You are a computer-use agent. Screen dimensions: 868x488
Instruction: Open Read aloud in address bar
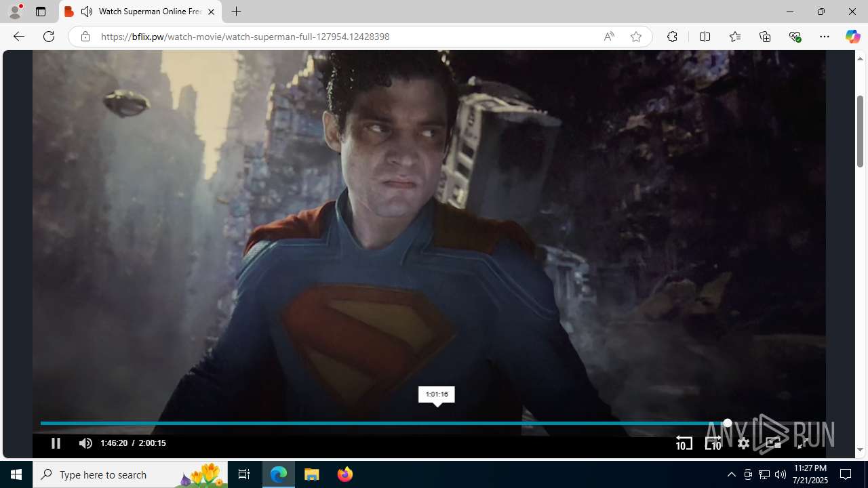click(609, 37)
